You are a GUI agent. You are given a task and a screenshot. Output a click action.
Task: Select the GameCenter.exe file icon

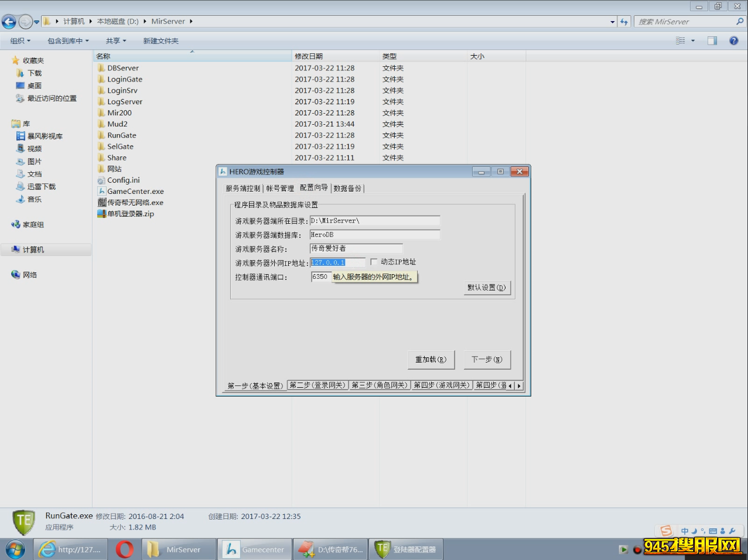pos(101,192)
